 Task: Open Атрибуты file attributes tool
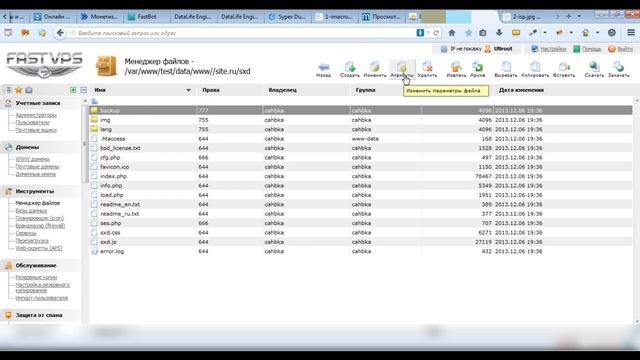(402, 69)
